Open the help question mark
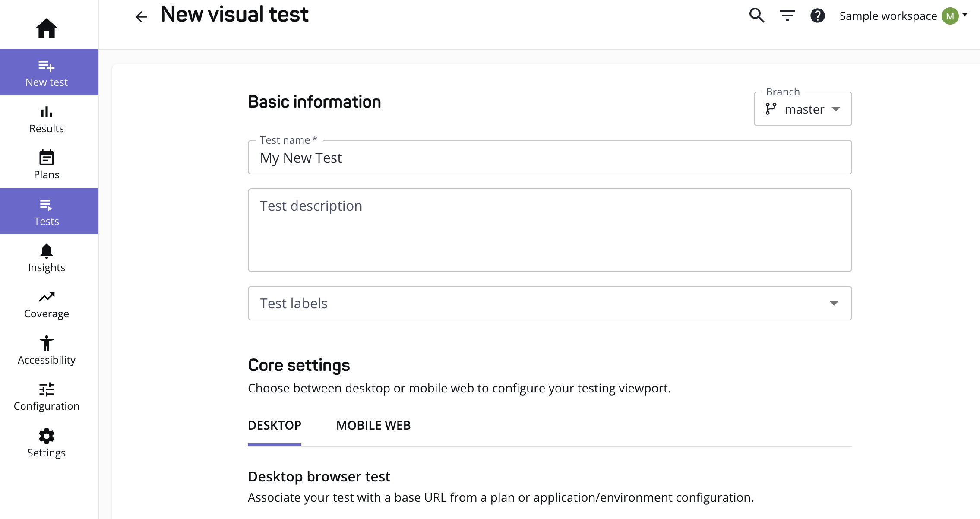Viewport: 980px width, 519px height. coord(818,16)
